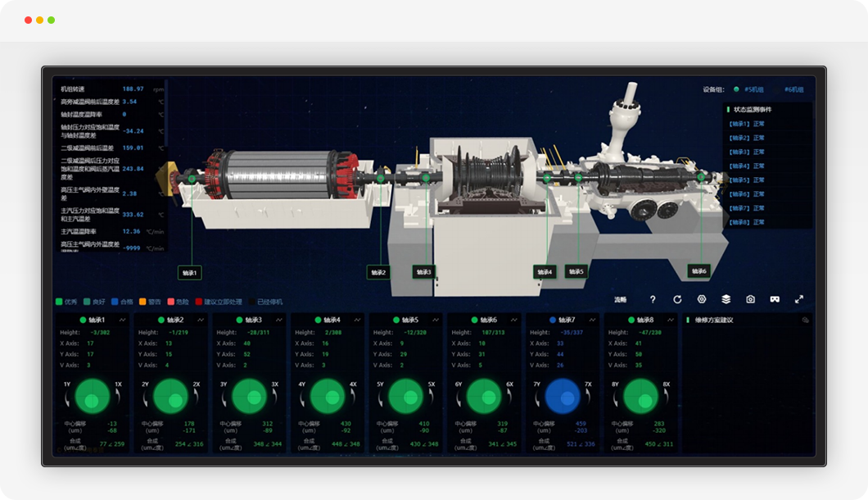
Task: Click the 状态监测事件 panel title
Action: tap(753, 109)
